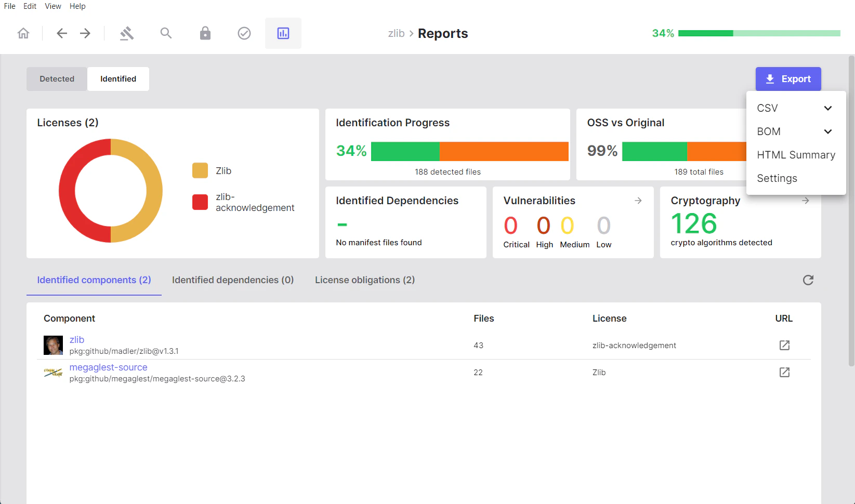Select BOM in the export menu

pyautogui.click(x=769, y=131)
